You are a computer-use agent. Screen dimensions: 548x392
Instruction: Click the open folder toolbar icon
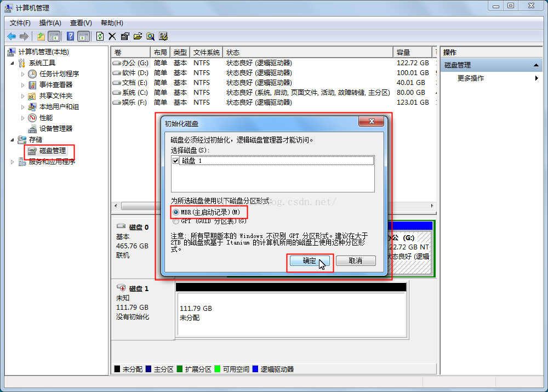pos(138,36)
